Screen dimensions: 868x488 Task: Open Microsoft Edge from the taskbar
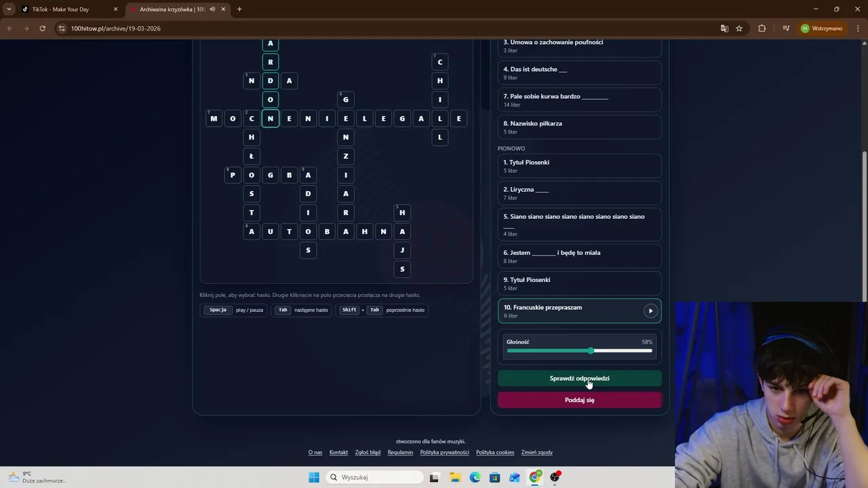[475, 477]
